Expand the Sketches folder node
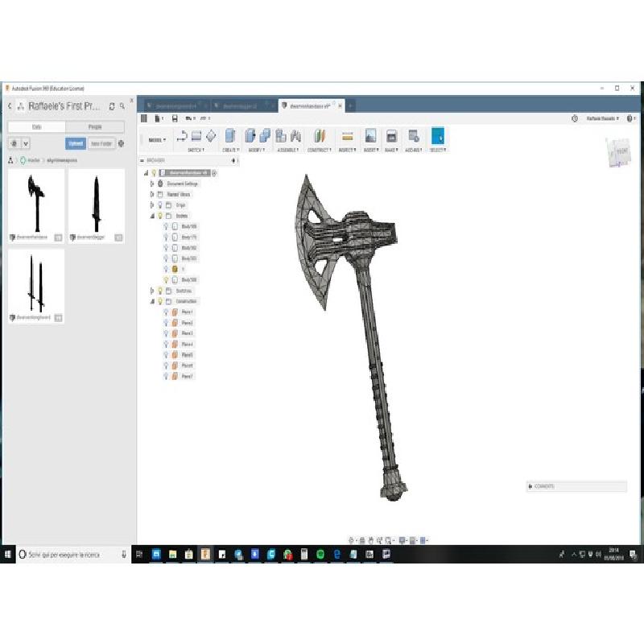644x644 pixels. pos(152,291)
